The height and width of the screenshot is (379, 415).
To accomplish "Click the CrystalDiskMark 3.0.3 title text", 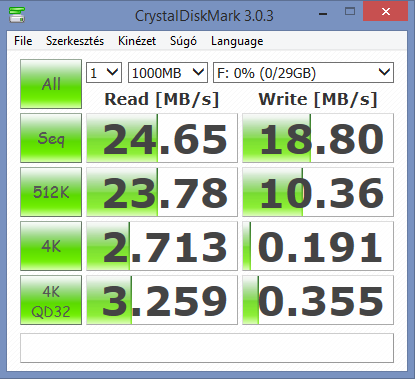I will 204,16.
